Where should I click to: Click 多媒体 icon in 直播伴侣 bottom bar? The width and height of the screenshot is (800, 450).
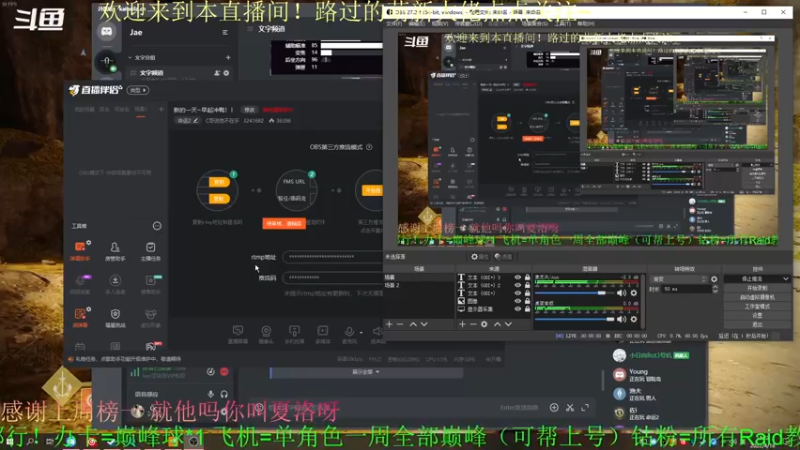(323, 334)
